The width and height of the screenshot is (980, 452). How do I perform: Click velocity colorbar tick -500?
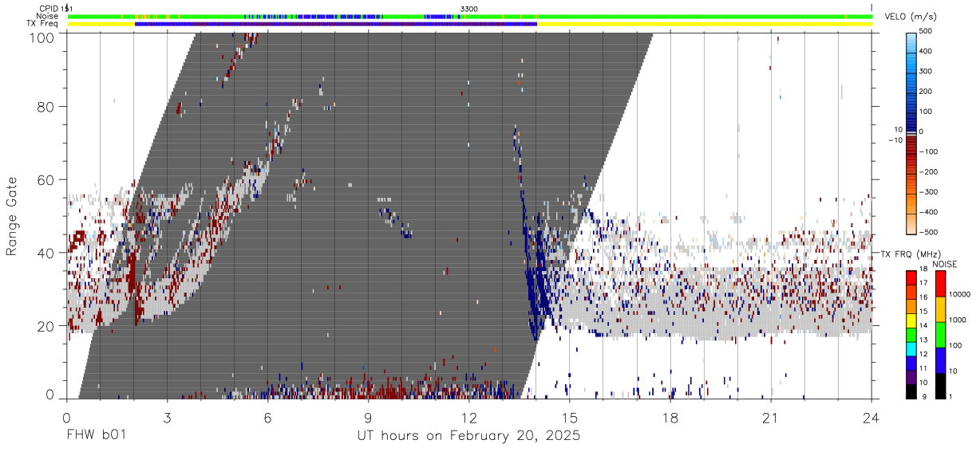pyautogui.click(x=927, y=232)
